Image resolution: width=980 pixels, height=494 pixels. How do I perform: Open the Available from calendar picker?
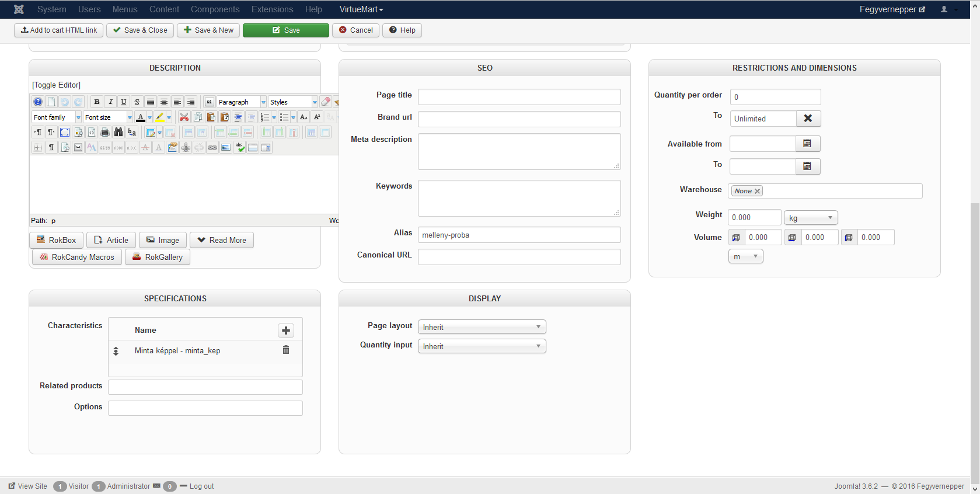[807, 144]
